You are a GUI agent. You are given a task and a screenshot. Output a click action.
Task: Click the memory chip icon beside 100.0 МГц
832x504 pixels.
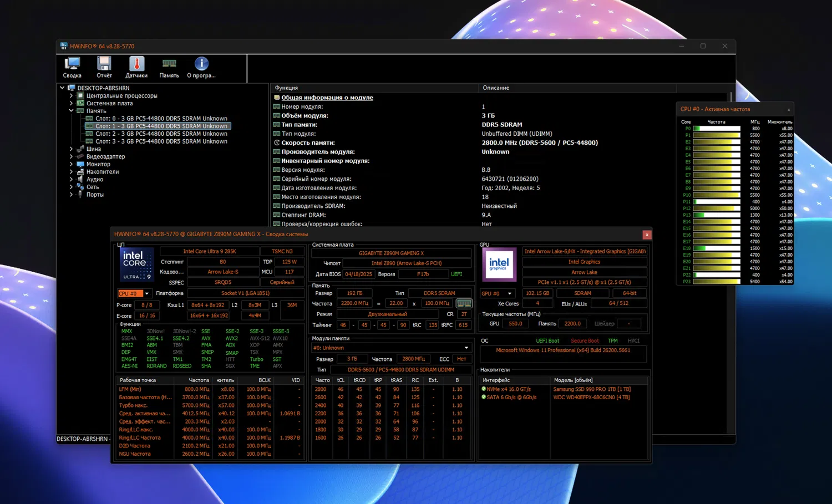464,303
